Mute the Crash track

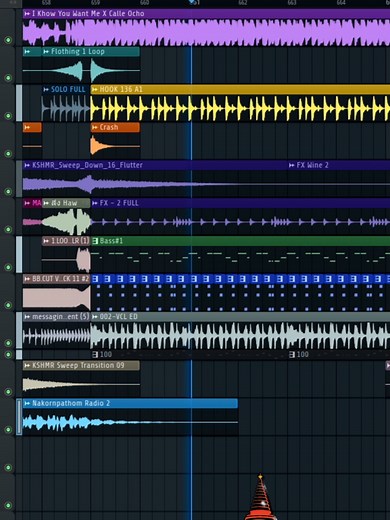click(x=8, y=154)
